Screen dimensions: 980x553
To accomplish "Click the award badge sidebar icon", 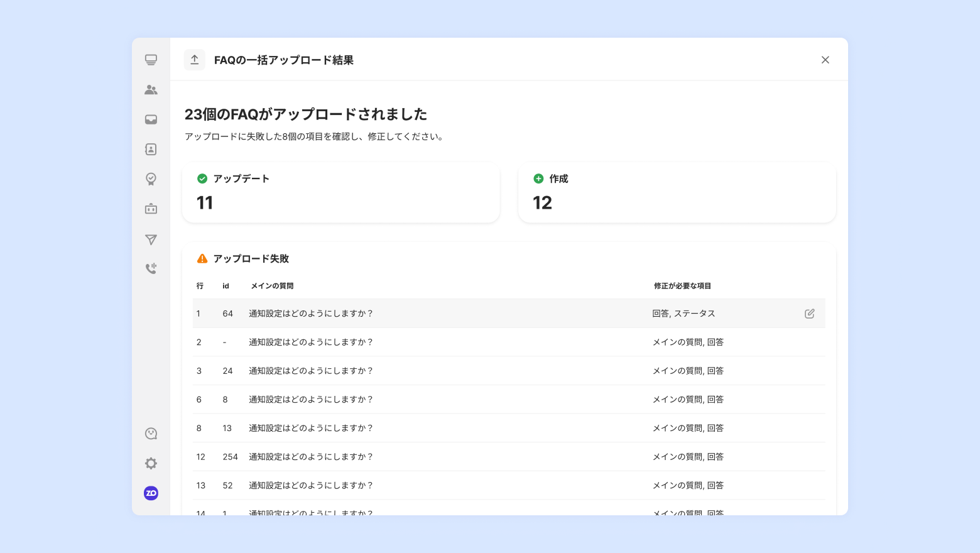I will click(151, 179).
